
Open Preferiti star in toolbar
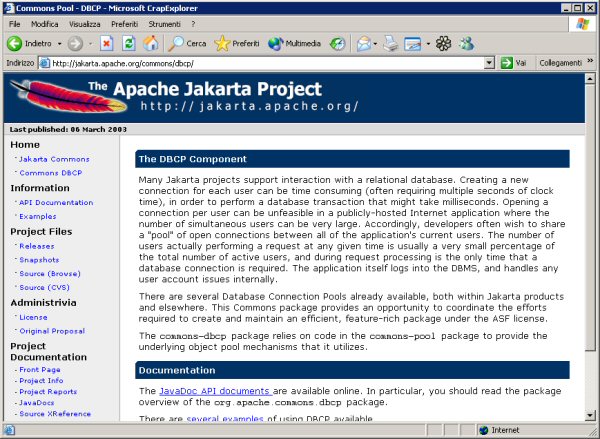point(237,44)
